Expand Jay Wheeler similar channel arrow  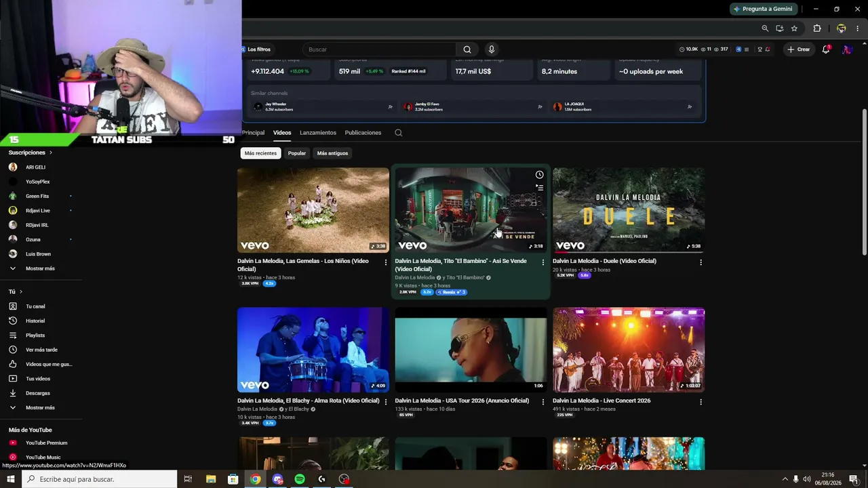[x=391, y=106]
